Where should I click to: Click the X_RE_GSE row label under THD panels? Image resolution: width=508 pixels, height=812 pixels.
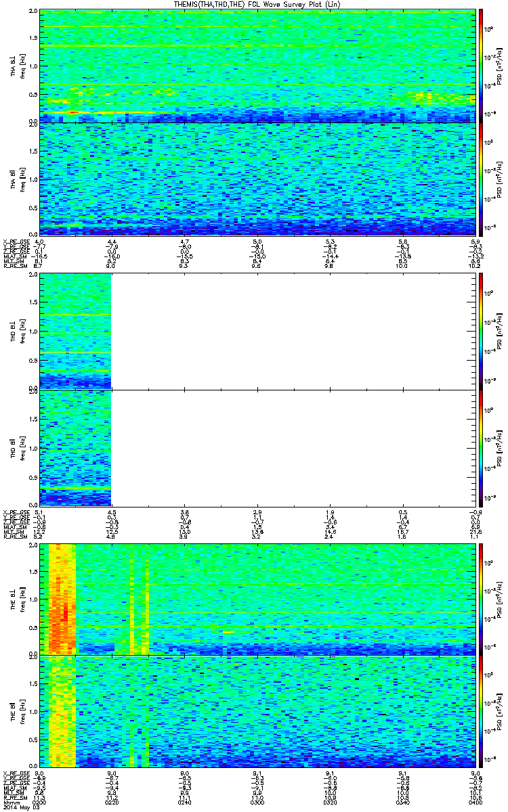[x=16, y=512]
